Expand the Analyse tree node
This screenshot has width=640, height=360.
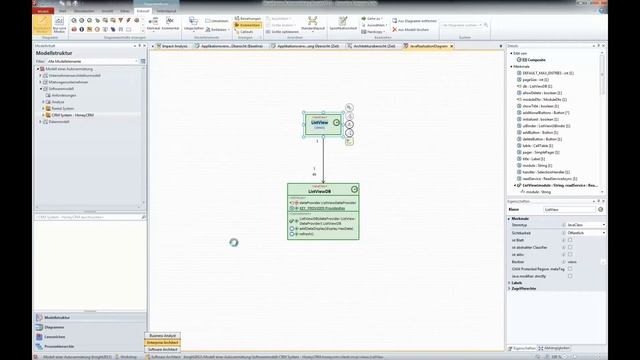43,102
